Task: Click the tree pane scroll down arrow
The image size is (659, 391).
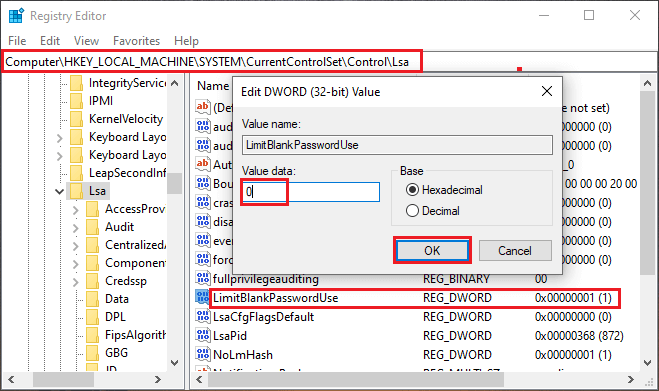Action: (175, 362)
